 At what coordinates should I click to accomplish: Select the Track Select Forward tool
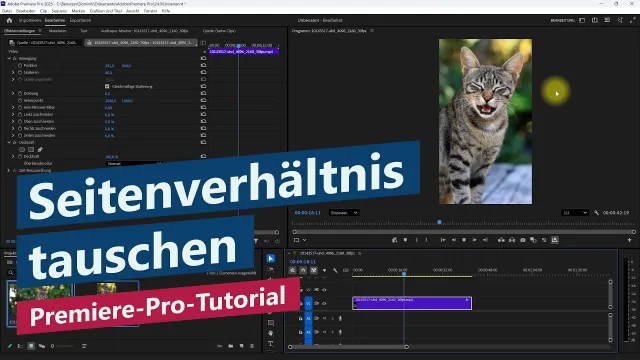(271, 269)
